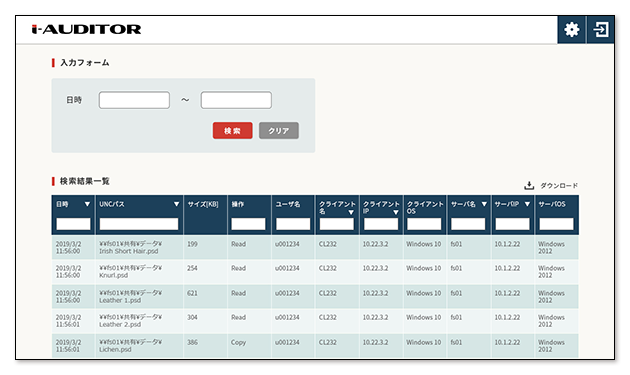Click the クライアント名 column filter box
Viewport: 630px width, 375px height.
(x=337, y=224)
